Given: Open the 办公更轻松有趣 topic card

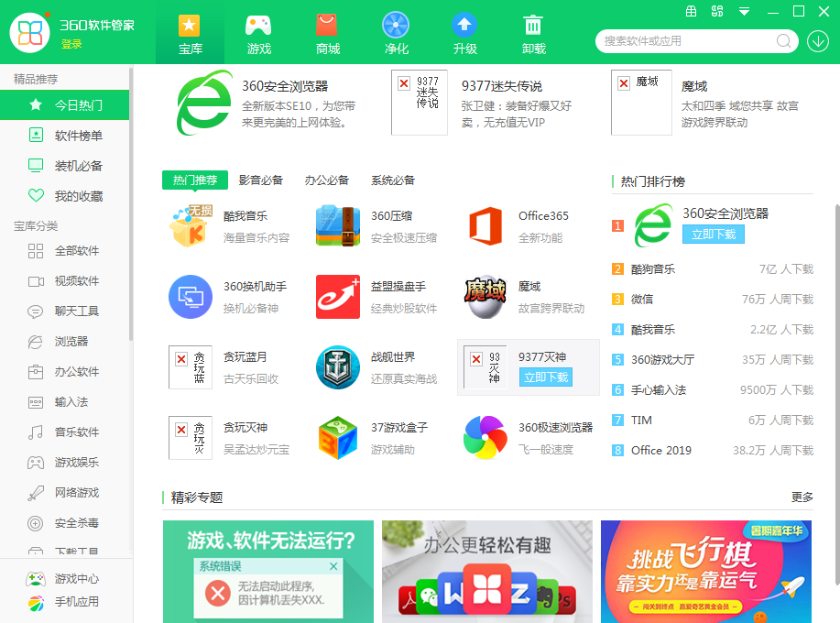Looking at the screenshot, I should coord(487,572).
